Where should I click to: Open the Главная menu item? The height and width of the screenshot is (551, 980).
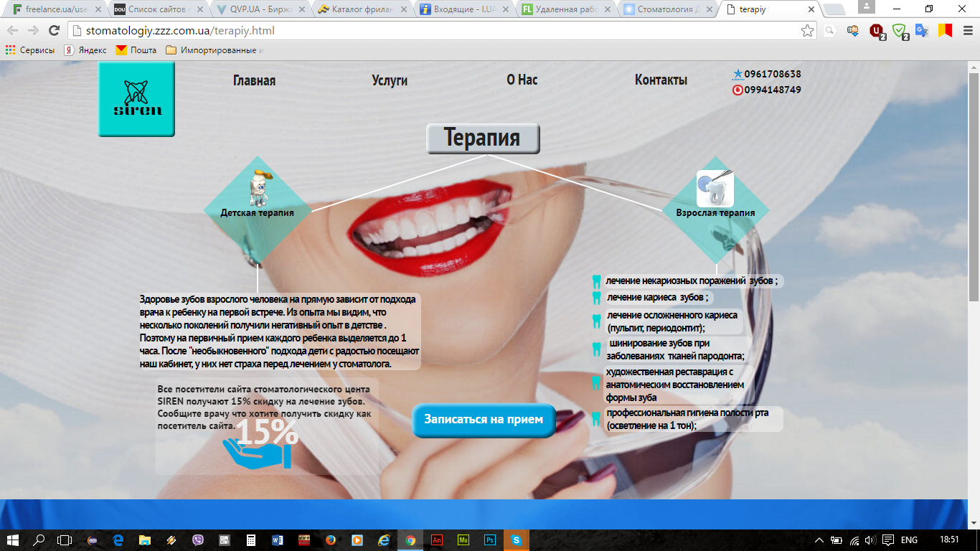254,80
